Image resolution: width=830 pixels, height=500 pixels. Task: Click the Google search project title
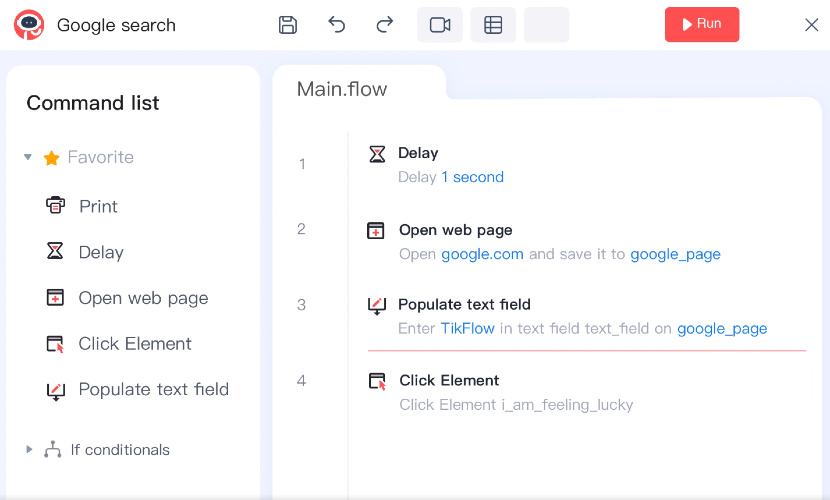point(116,25)
